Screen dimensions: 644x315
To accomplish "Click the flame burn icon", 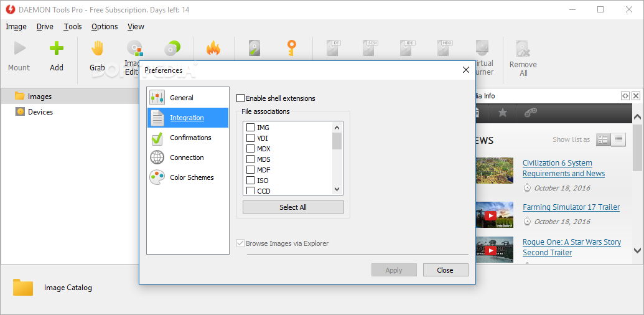I will tap(213, 49).
